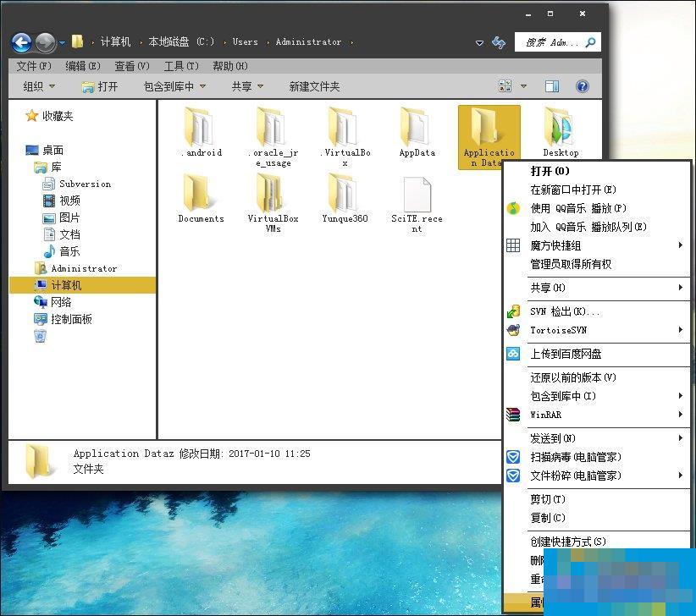Select 音乐 library in sidebar
The width and height of the screenshot is (696, 616).
point(62,251)
